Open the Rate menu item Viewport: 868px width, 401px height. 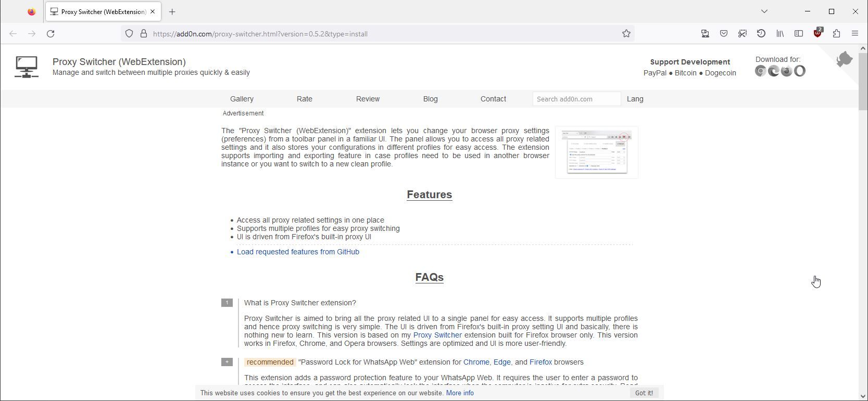click(305, 99)
